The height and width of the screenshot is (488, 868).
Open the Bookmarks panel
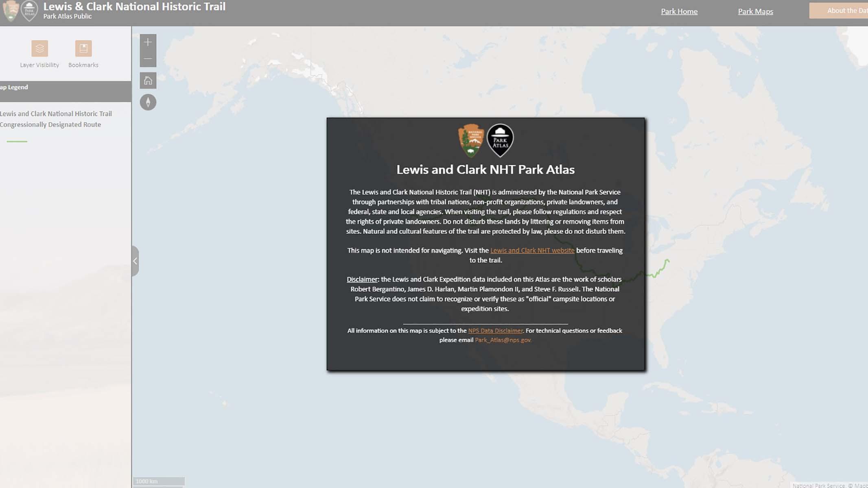click(83, 48)
